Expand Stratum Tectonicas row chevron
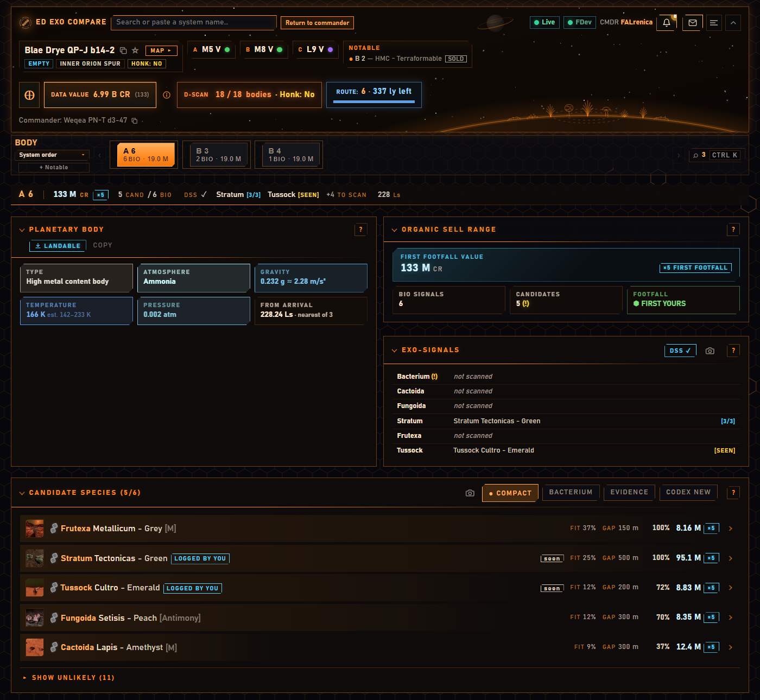 [731, 558]
